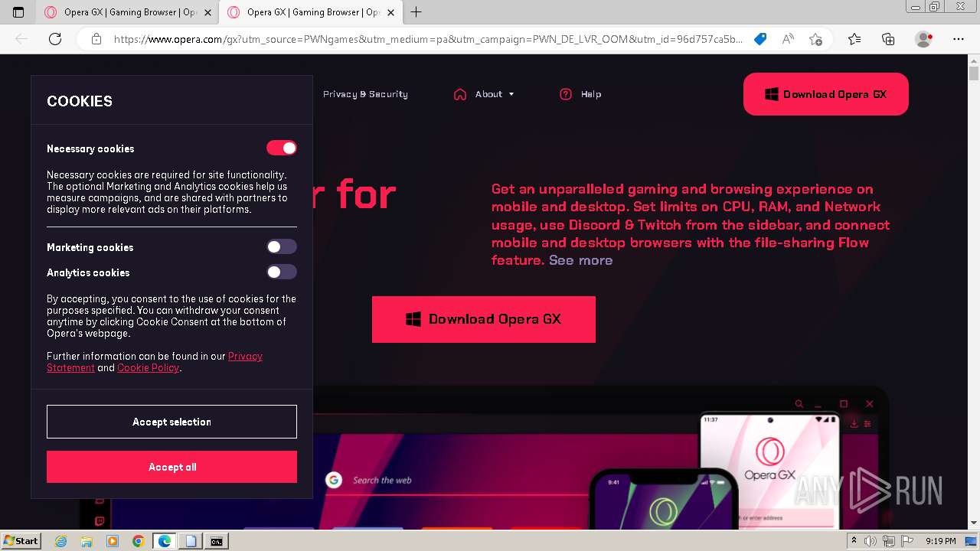Activate the Read aloud icon
This screenshot has width=980, height=551.
pyautogui.click(x=788, y=39)
